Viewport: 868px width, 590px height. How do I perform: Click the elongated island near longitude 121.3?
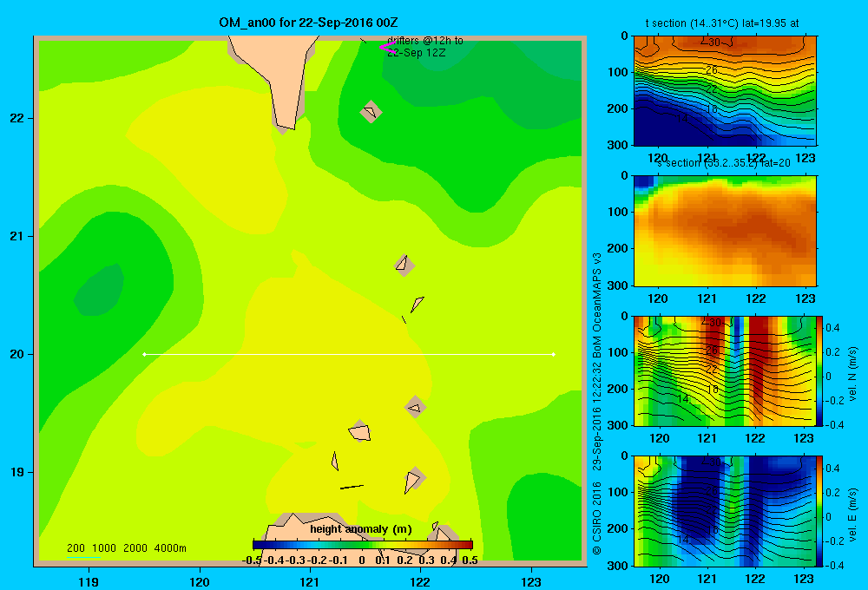tap(334, 461)
